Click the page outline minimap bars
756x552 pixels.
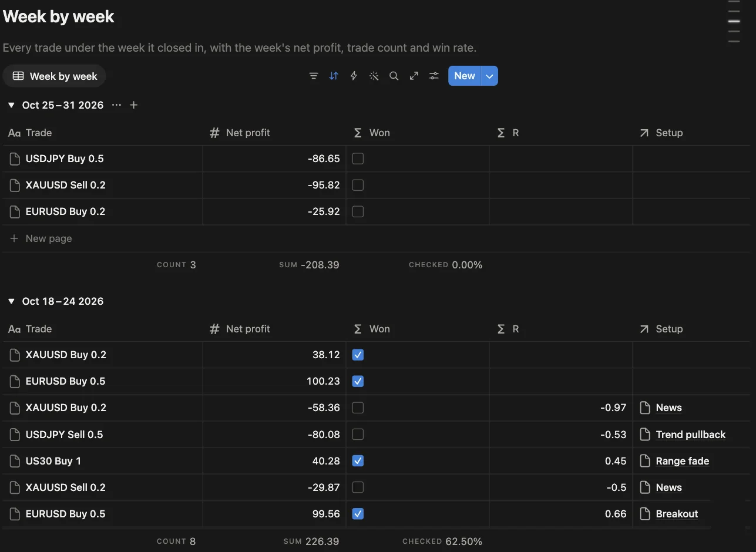[734, 21]
